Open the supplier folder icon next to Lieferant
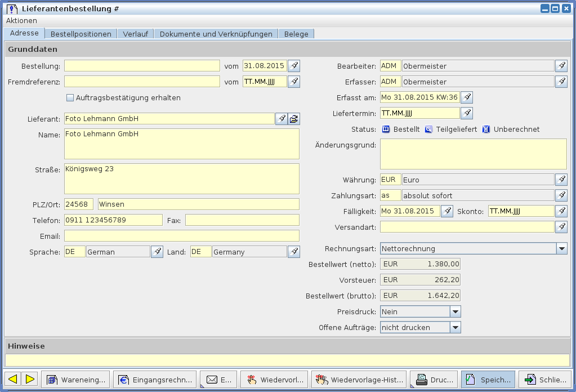Screen dimensions: 576x392 coord(294,119)
